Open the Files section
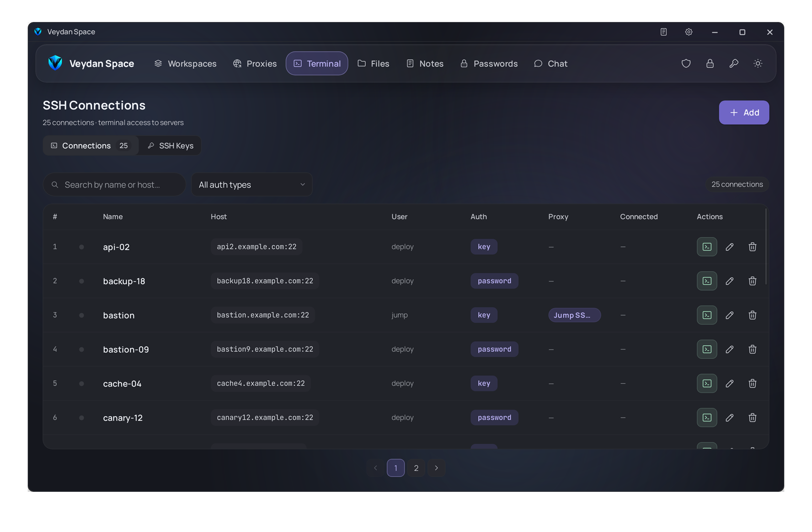 tap(374, 64)
